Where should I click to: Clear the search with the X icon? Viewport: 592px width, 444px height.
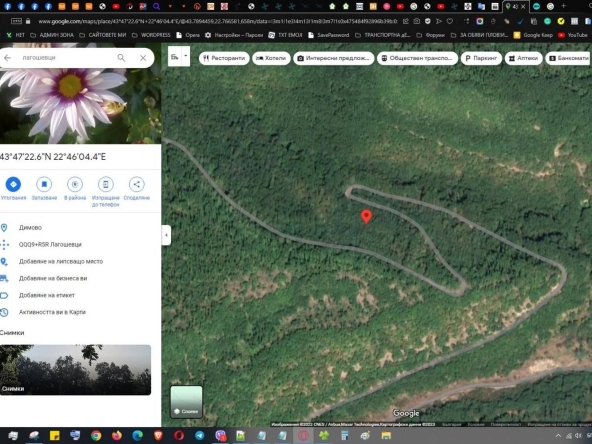point(143,58)
